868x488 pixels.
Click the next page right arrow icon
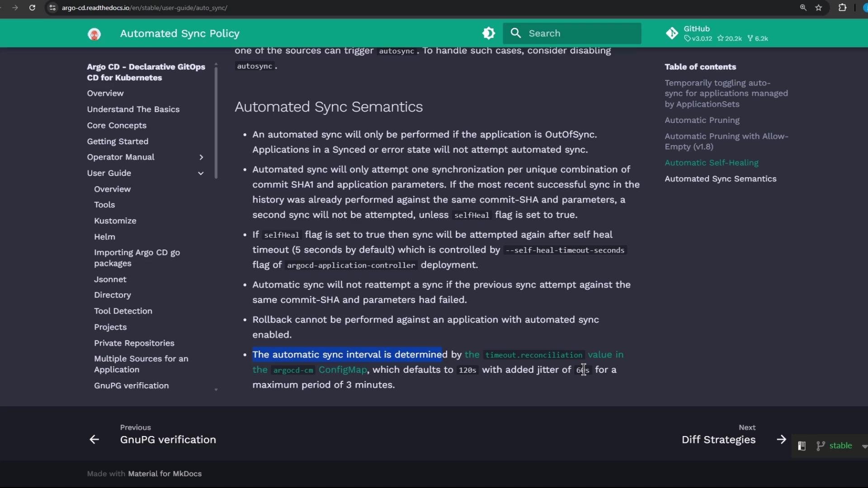point(782,440)
